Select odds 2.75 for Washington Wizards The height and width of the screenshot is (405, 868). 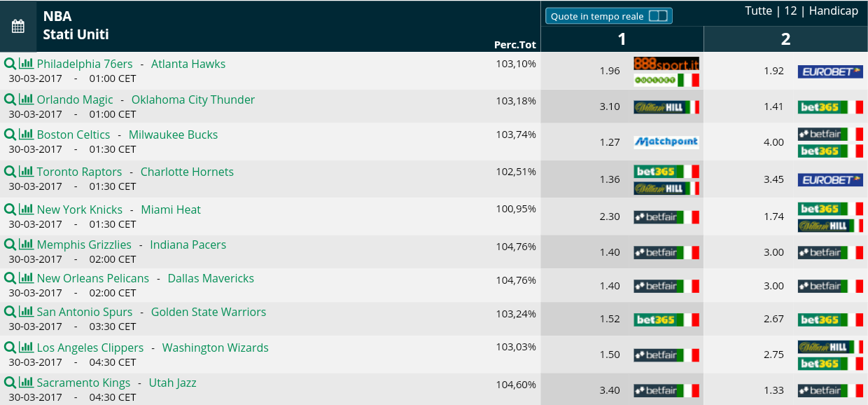click(773, 355)
